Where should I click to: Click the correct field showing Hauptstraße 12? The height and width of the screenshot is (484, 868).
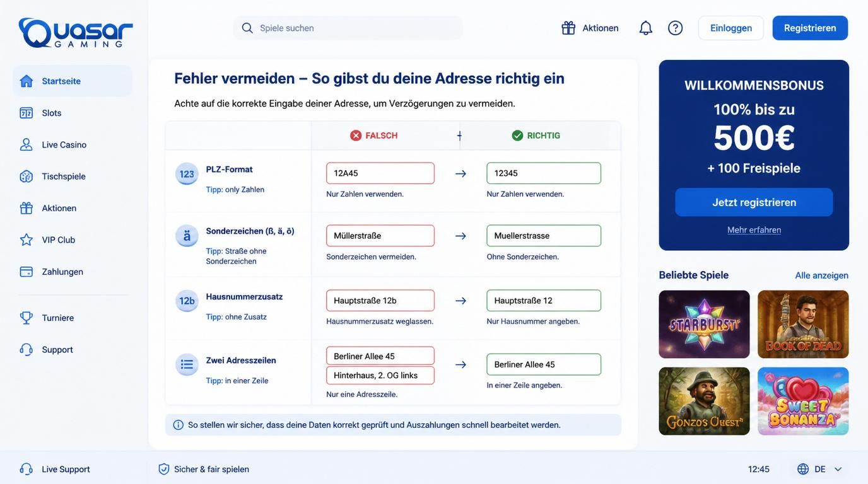click(x=544, y=301)
